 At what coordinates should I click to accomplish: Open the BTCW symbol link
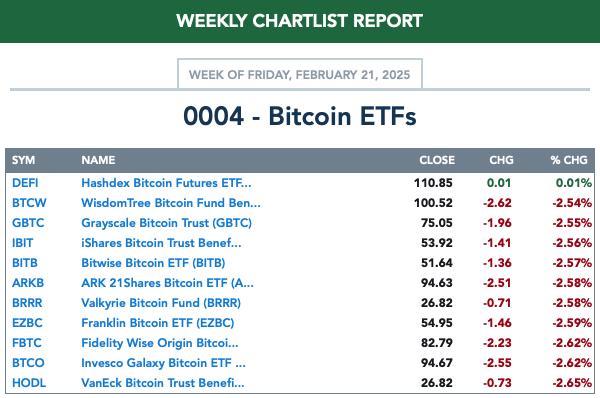pos(29,203)
